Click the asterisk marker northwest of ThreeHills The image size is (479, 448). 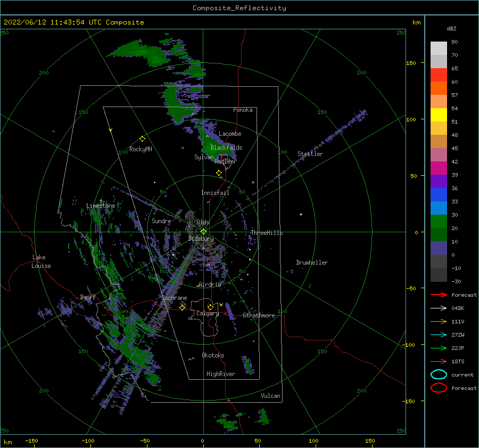[x=253, y=183]
